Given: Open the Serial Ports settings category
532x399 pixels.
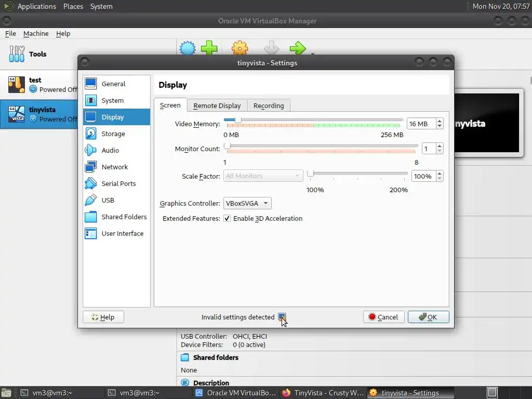Looking at the screenshot, I should pos(116,183).
